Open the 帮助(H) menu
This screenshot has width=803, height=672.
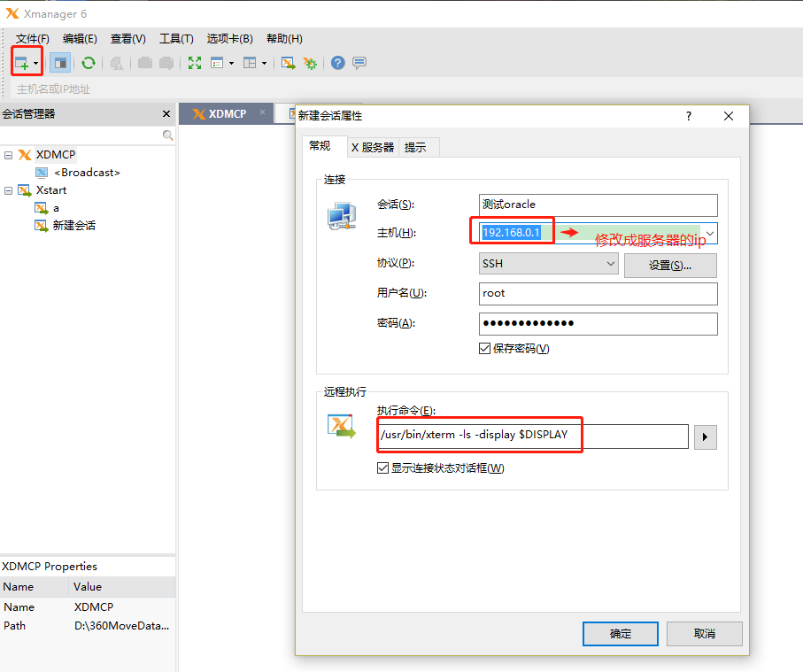click(x=284, y=39)
